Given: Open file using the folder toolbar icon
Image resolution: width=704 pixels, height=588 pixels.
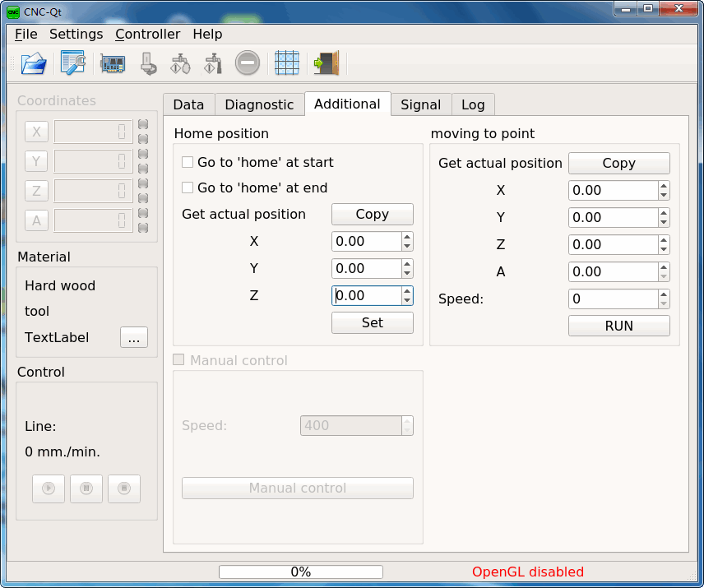Looking at the screenshot, I should coord(34,63).
